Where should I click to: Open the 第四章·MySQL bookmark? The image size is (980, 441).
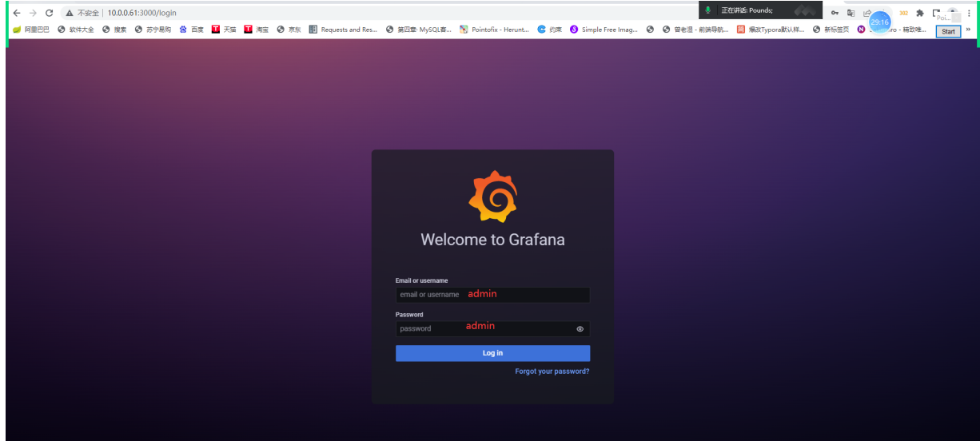pos(419,30)
